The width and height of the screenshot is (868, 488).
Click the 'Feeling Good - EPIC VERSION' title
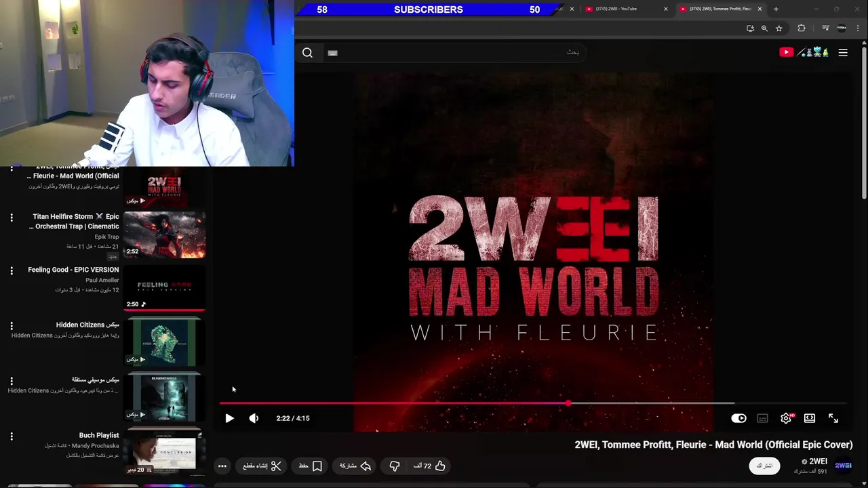73,270
